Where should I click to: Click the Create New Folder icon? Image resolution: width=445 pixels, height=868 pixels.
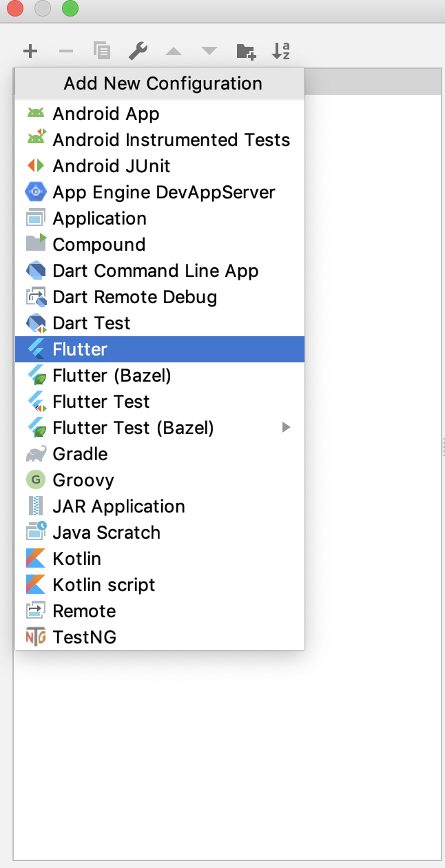coord(246,51)
